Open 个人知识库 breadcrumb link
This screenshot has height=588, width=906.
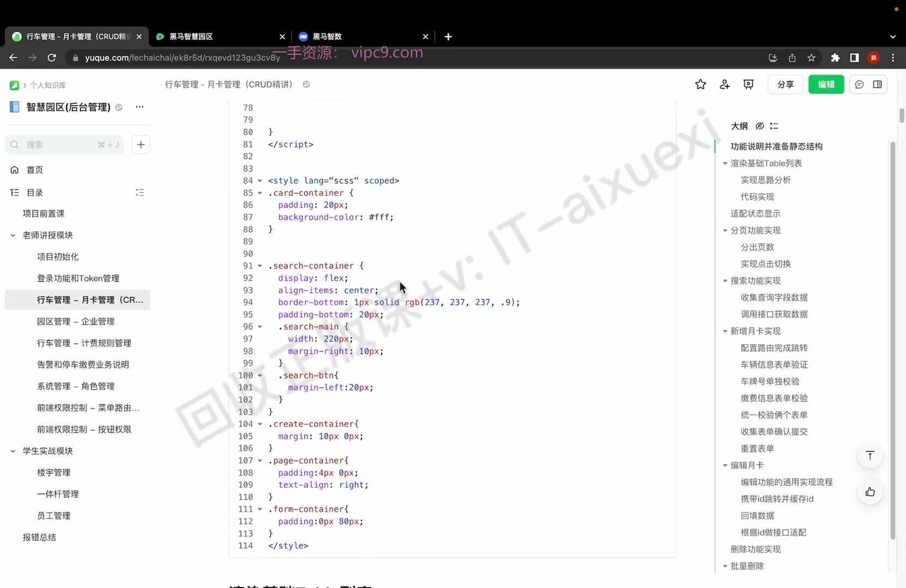coord(48,85)
